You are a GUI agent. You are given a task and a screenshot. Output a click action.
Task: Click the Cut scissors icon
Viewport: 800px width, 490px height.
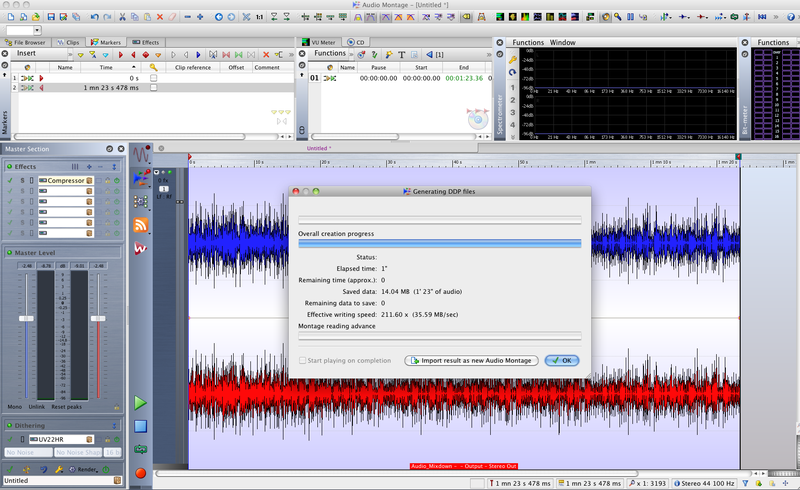pyautogui.click(x=122, y=17)
